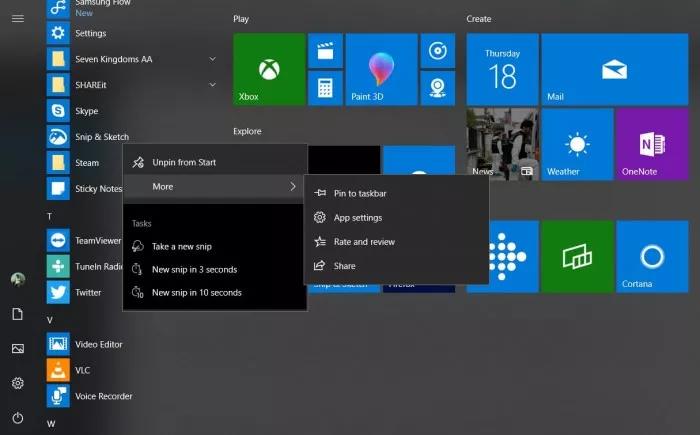Open the Weather tile
Image resolution: width=700 pixels, height=435 pixels.
pyautogui.click(x=577, y=144)
